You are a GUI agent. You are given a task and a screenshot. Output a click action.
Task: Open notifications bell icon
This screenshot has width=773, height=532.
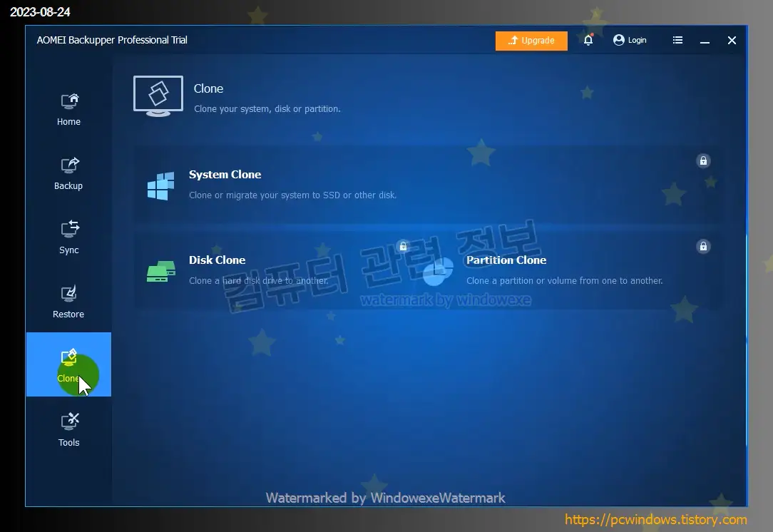tap(588, 40)
